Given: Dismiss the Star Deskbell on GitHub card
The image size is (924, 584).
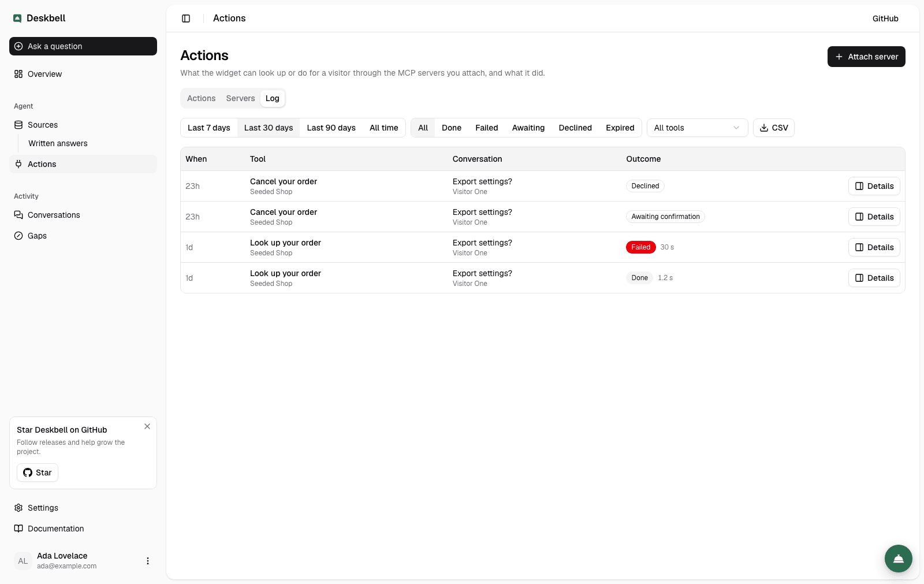Looking at the screenshot, I should click(147, 426).
